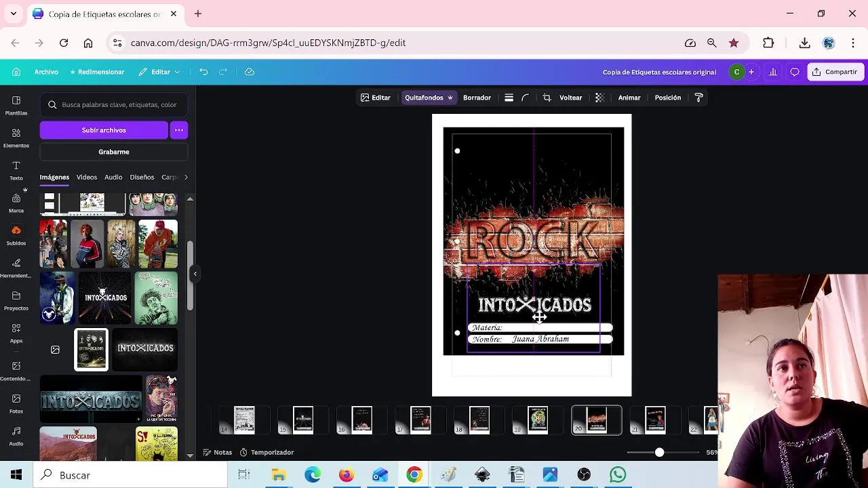Click the bookmark star in address bar
Screen dimensions: 868x488
click(x=734, y=43)
